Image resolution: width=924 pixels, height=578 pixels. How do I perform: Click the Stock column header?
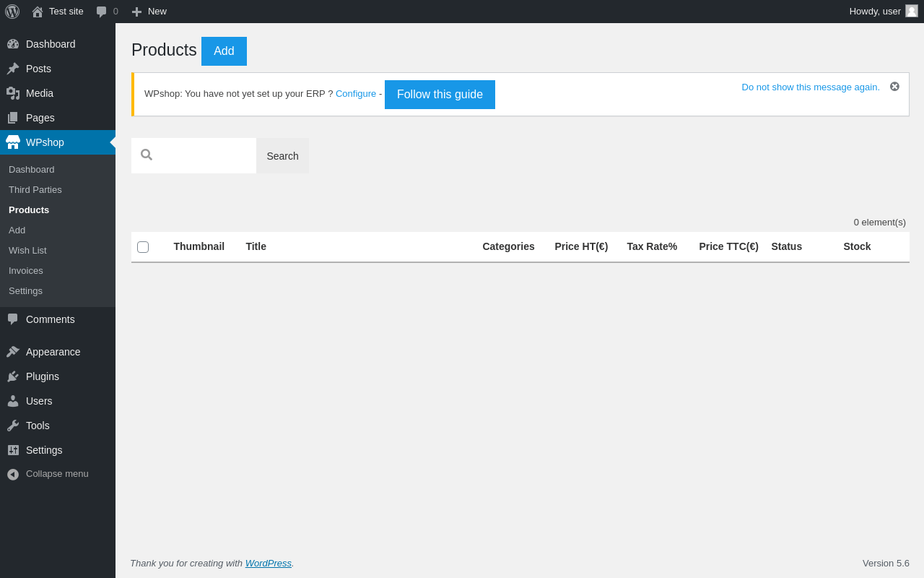pyautogui.click(x=858, y=246)
